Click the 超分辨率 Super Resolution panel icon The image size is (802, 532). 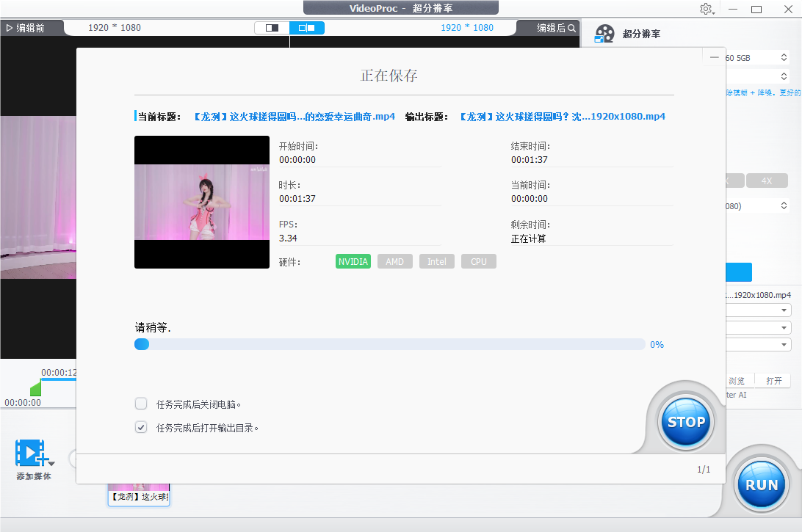tap(604, 32)
